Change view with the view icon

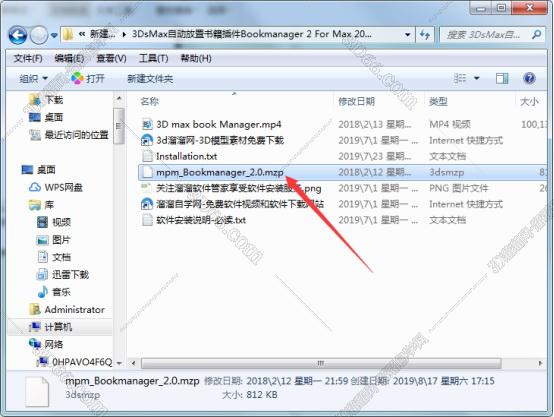[460, 78]
